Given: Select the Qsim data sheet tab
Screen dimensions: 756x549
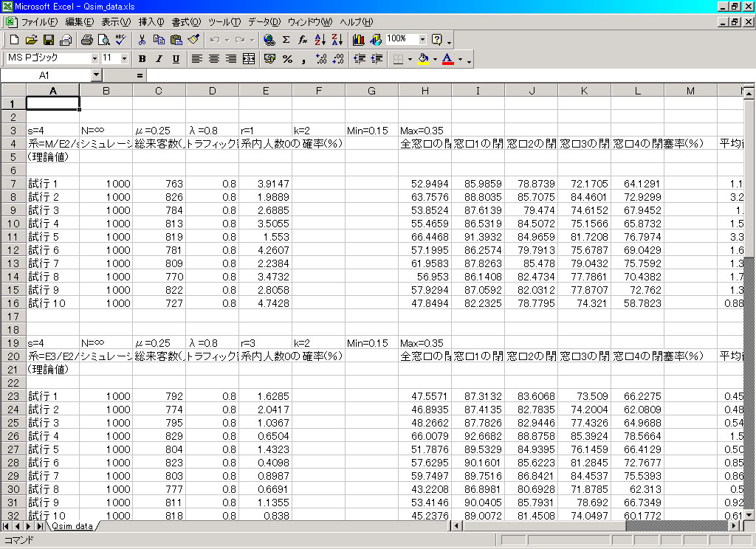Looking at the screenshot, I should click(72, 526).
